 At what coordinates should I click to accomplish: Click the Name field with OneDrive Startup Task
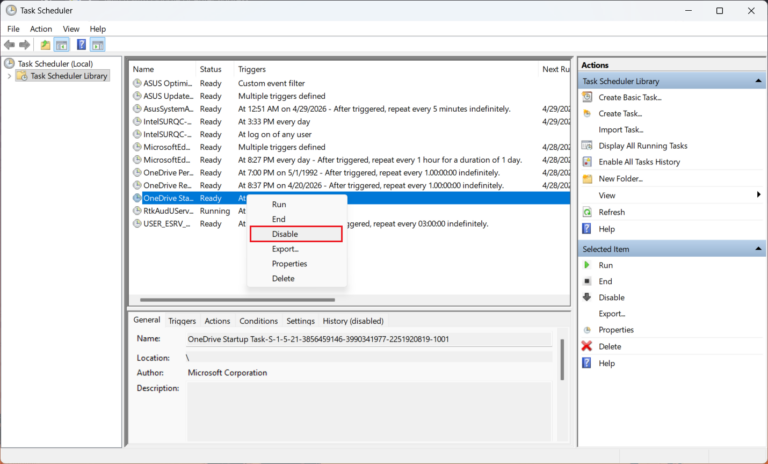[369, 339]
